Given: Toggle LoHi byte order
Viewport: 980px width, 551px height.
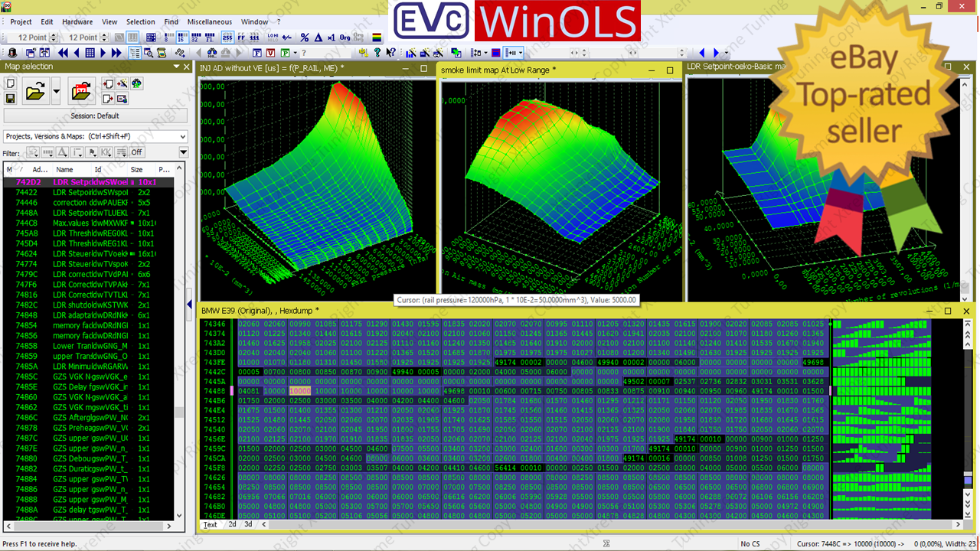Looking at the screenshot, I should [273, 37].
